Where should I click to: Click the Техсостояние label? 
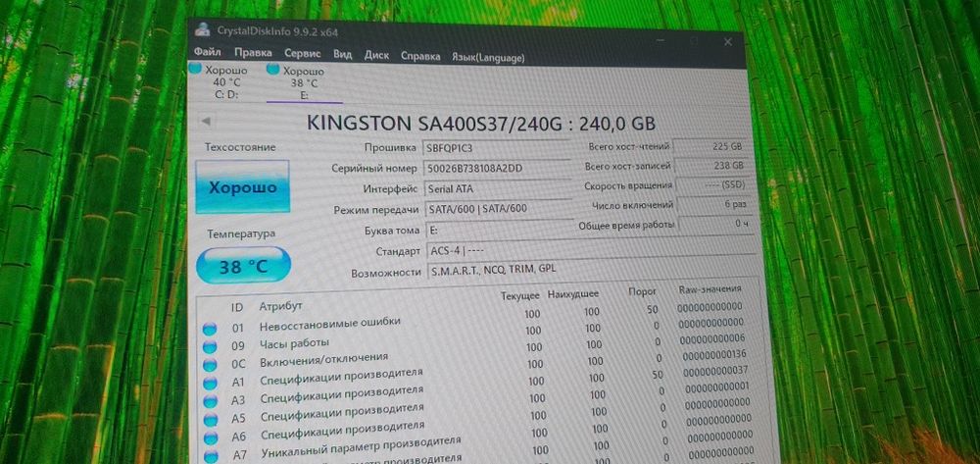click(240, 147)
